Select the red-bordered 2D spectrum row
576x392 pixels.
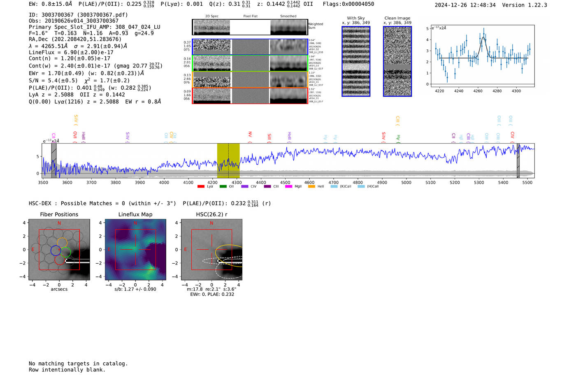250,95
